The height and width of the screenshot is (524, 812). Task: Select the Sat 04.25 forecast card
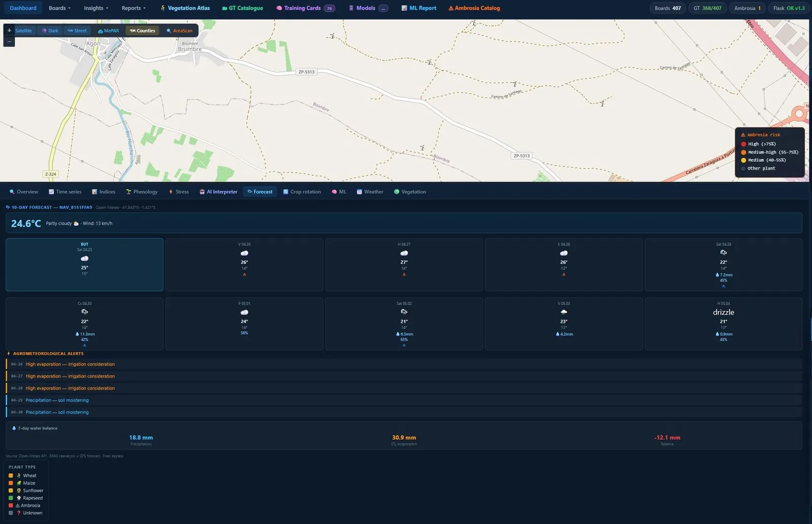click(x=84, y=265)
